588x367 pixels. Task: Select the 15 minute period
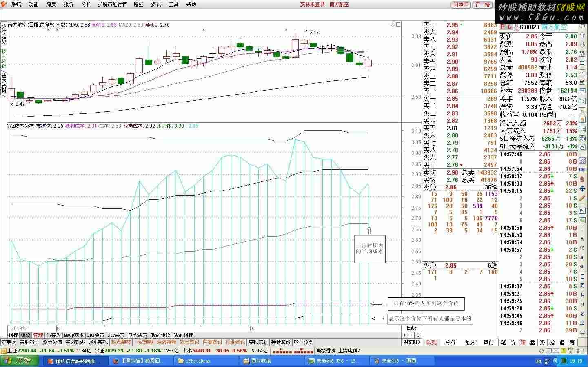click(582, 248)
